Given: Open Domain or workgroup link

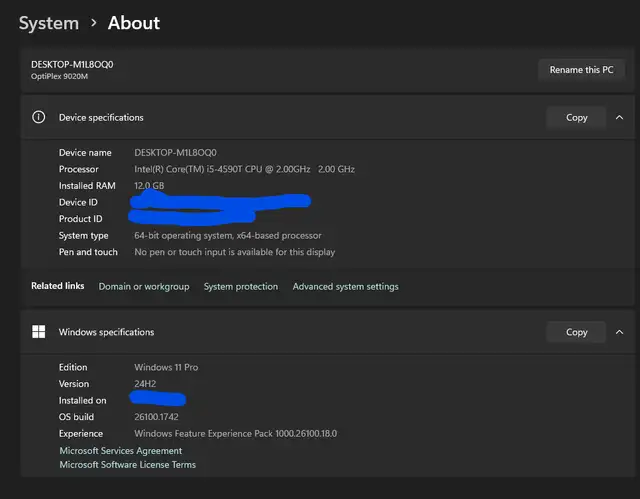Looking at the screenshot, I should click(144, 286).
